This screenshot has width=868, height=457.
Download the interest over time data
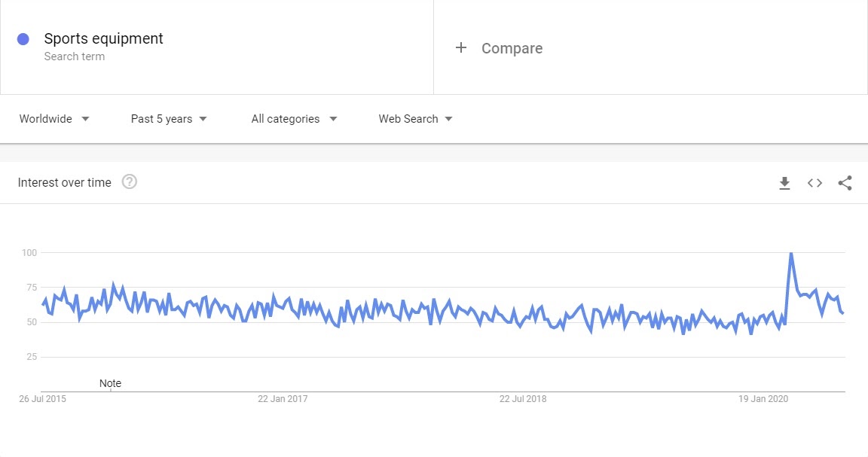tap(784, 183)
